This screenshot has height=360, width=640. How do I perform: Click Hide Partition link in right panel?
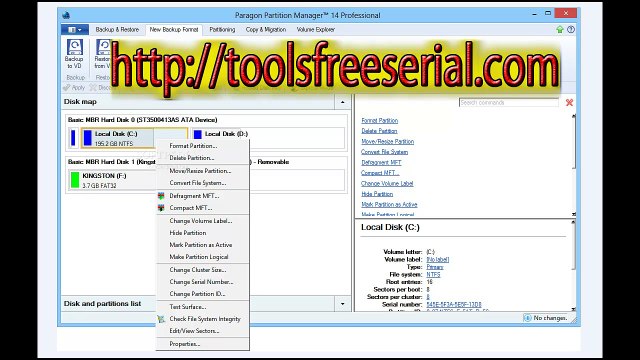377,194
